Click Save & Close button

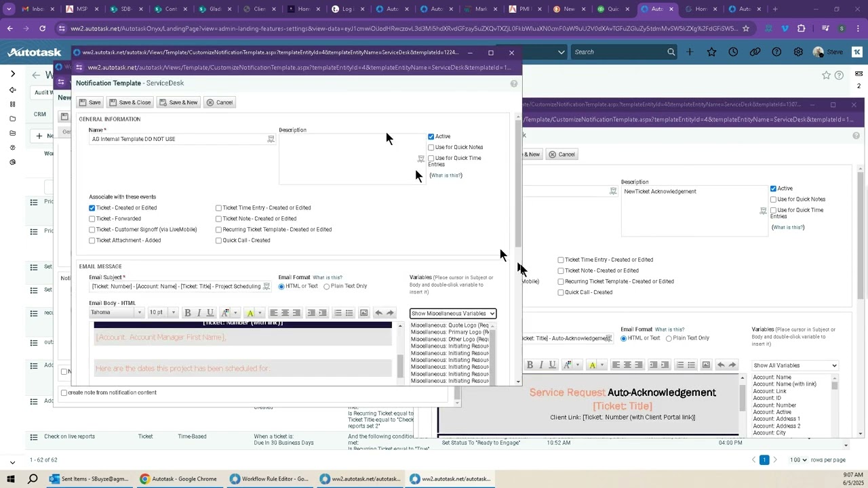point(130,102)
